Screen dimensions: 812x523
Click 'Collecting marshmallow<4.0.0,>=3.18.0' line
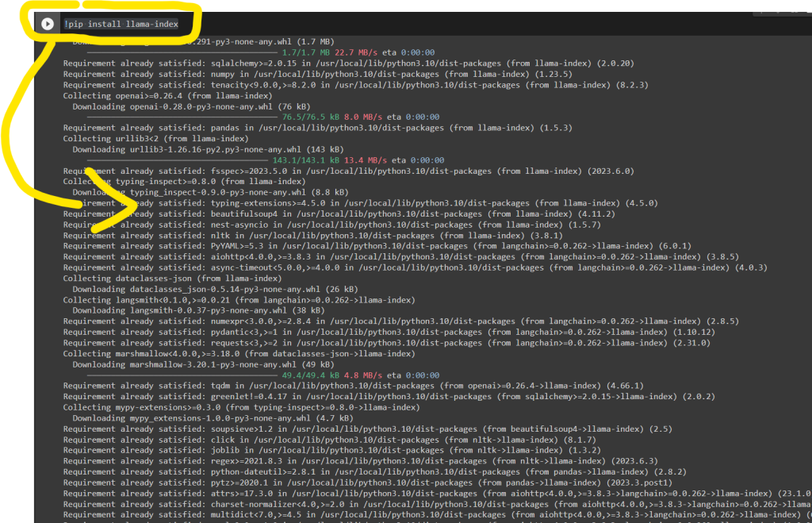[239, 354]
